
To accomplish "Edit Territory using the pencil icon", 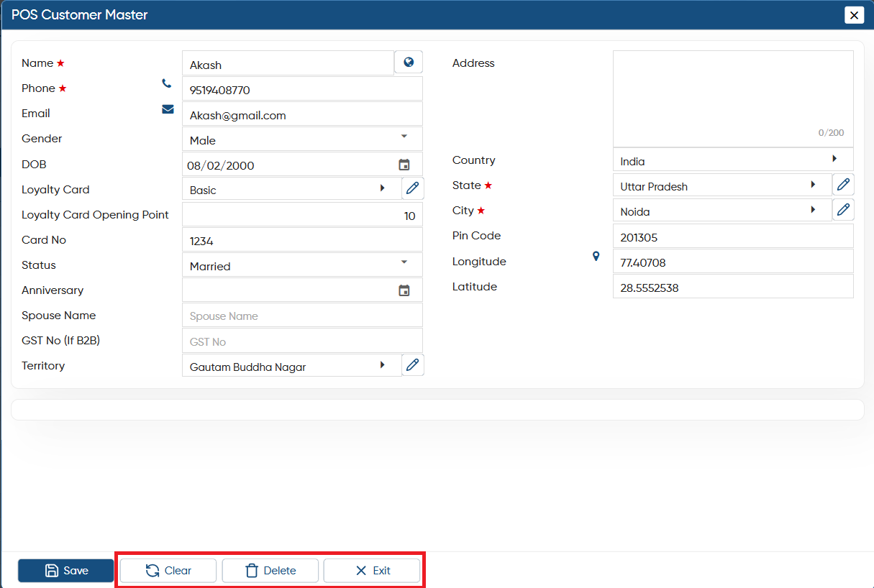I will [x=412, y=365].
